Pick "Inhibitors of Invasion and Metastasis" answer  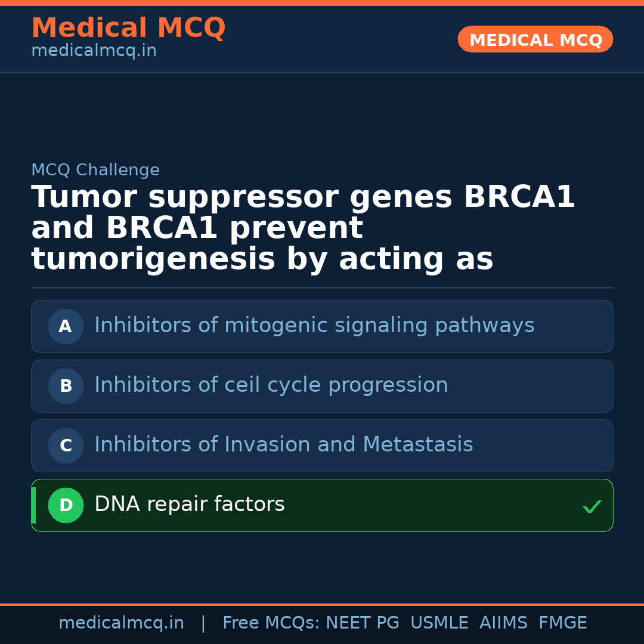pos(283,445)
